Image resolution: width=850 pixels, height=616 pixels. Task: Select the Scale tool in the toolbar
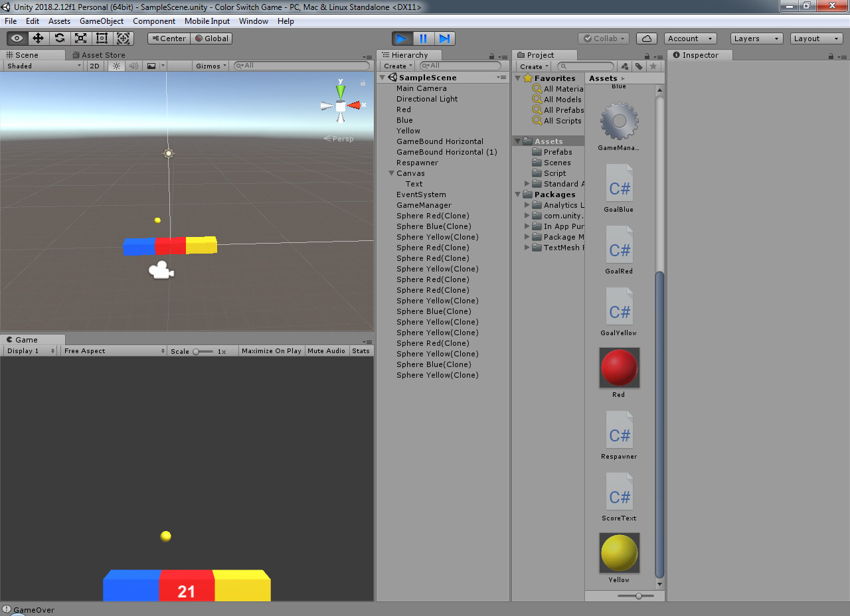pyautogui.click(x=80, y=38)
